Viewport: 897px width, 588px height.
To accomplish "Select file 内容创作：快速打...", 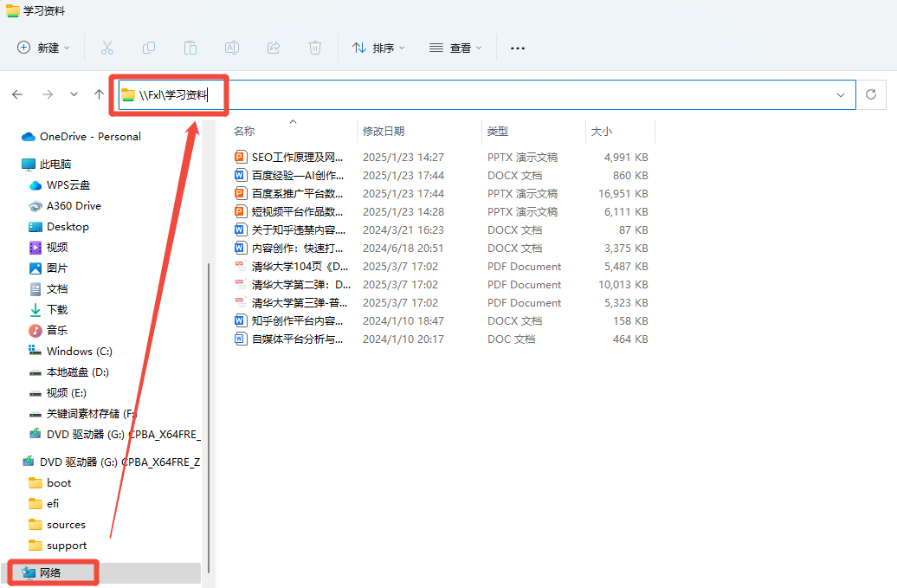I will point(298,249).
